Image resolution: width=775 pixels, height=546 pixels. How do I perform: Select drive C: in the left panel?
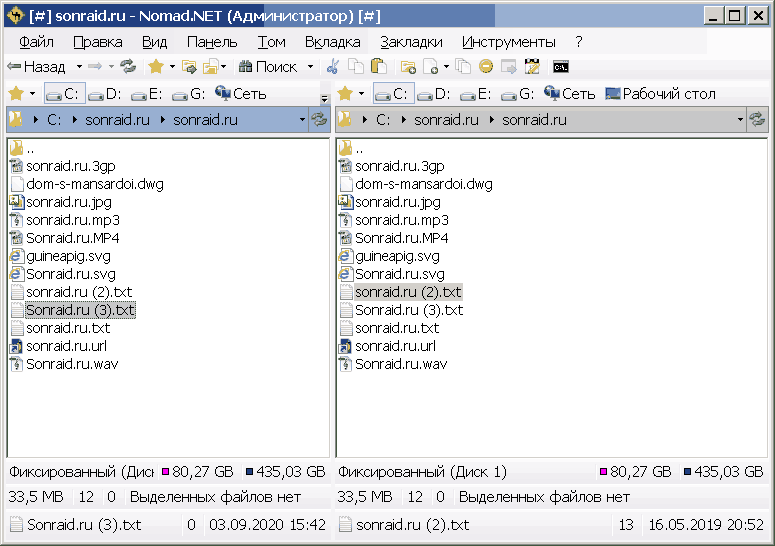[65, 93]
